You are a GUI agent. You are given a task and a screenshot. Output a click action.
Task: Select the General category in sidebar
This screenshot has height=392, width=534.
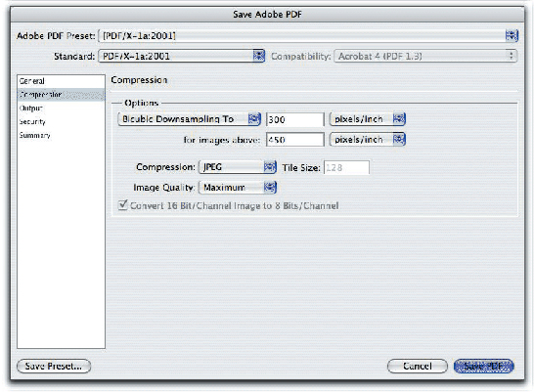pos(61,81)
